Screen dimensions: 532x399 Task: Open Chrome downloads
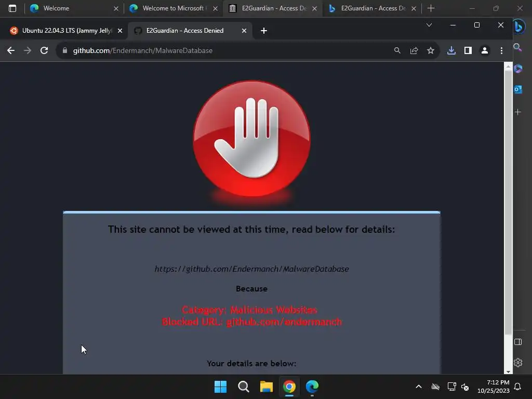click(x=451, y=50)
